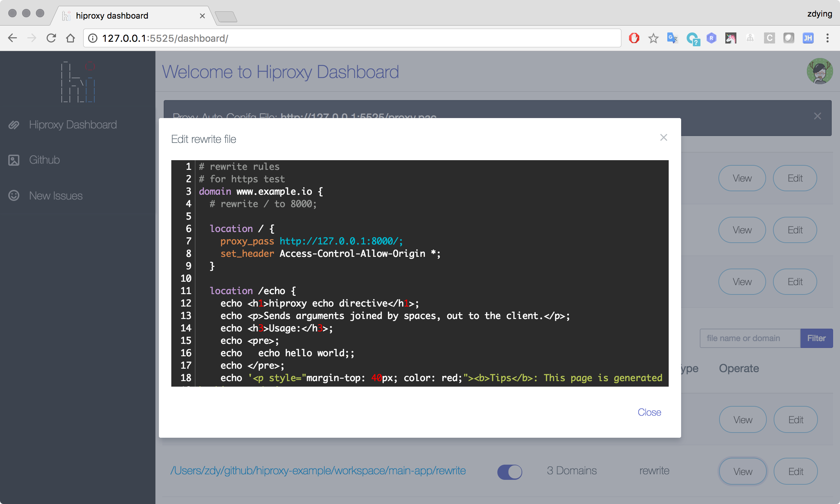
Task: Toggle the reading mode 'R' extension
Action: pyautogui.click(x=711, y=38)
